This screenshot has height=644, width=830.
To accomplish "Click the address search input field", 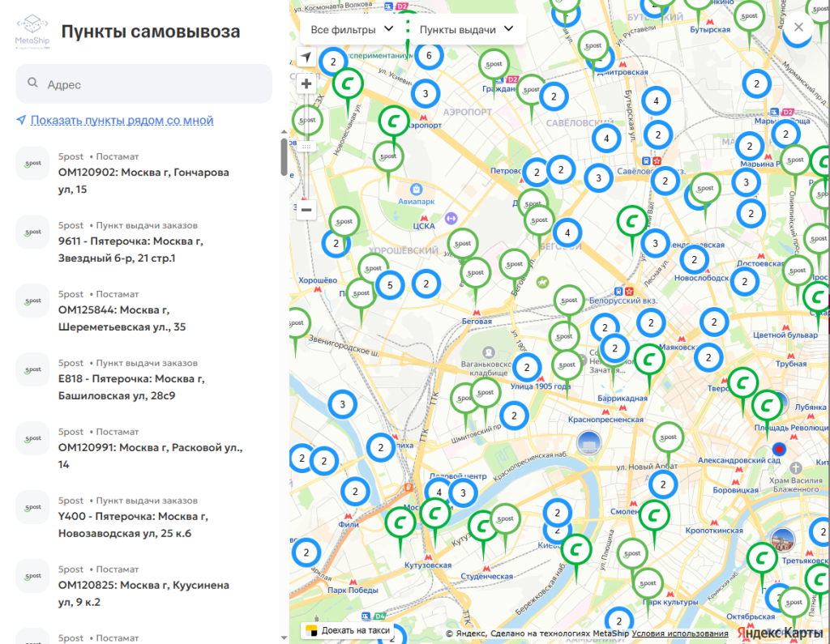I will [x=154, y=84].
